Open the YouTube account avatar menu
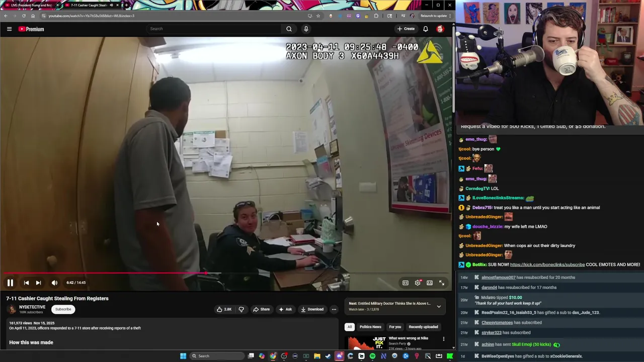 (x=440, y=29)
